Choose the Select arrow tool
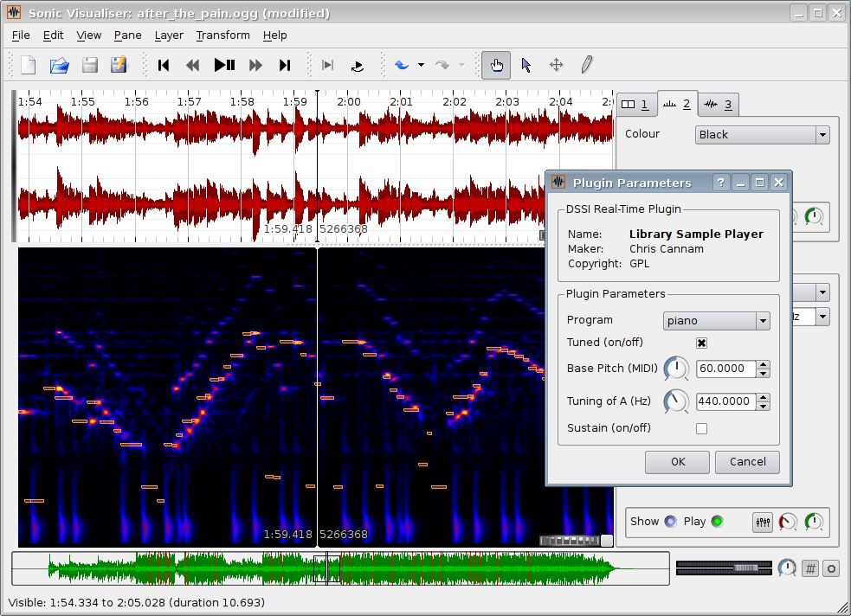 [526, 65]
